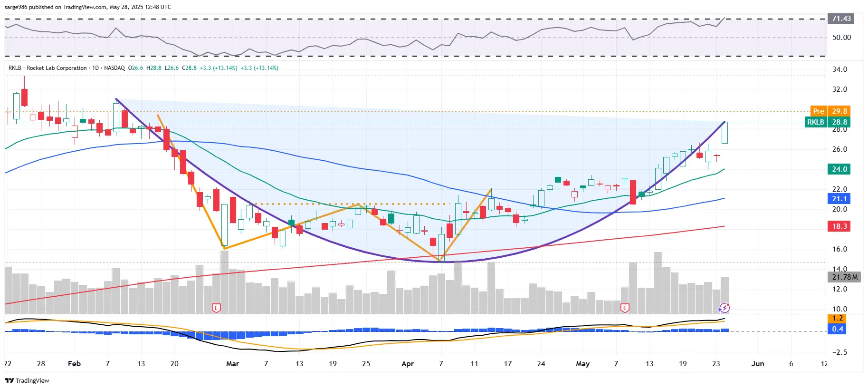The image size is (868, 389).
Task: Click the 16.0 price axis value
Action: pyautogui.click(x=839, y=249)
